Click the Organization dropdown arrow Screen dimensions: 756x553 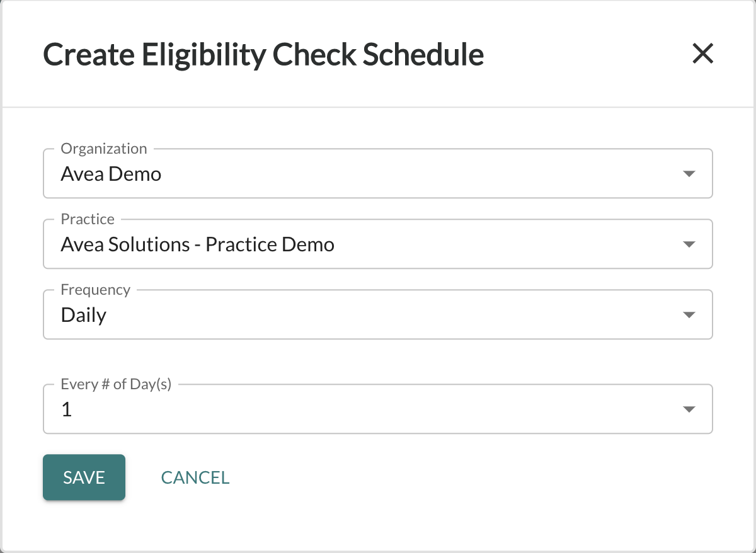click(689, 173)
